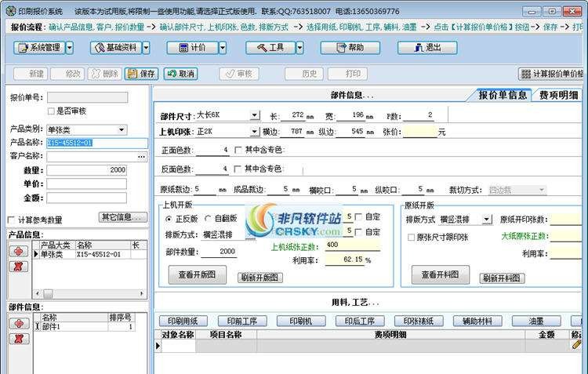The image size is (588, 374).
Task: Click the red plus icon under 产品信息
Action: (x=16, y=251)
